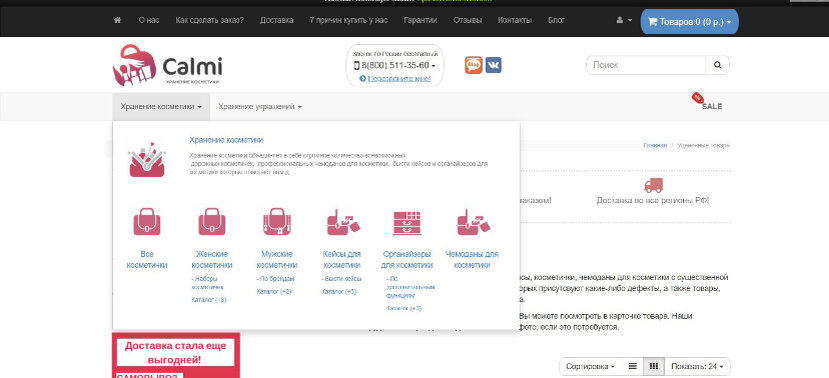Switch to grid view icon
The width and height of the screenshot is (829, 378).
tap(653, 366)
